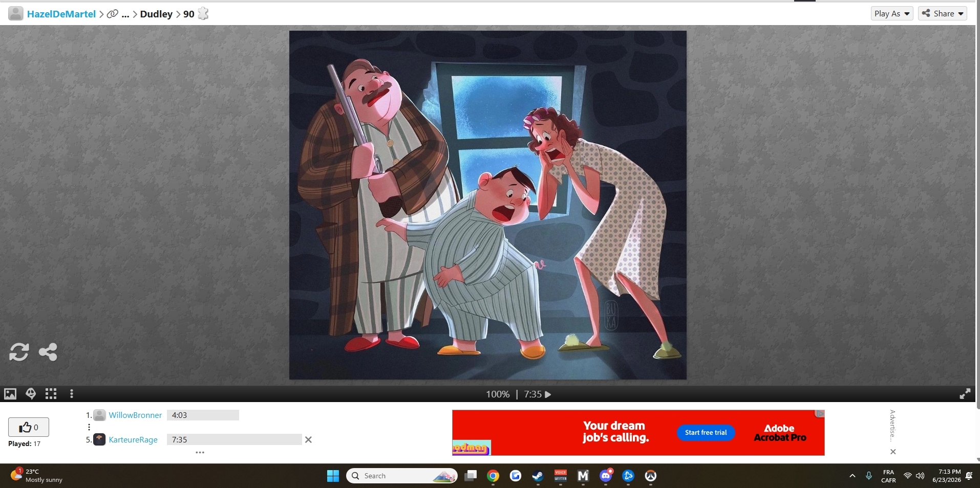Open KarteureRage's profile
The height and width of the screenshot is (488, 980).
[x=133, y=440]
